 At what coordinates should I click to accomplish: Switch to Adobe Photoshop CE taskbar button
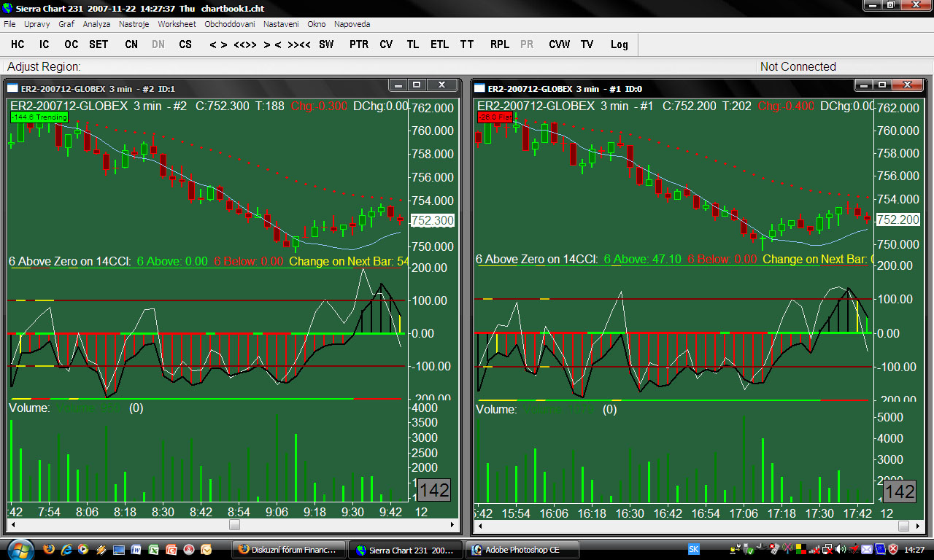click(x=522, y=549)
